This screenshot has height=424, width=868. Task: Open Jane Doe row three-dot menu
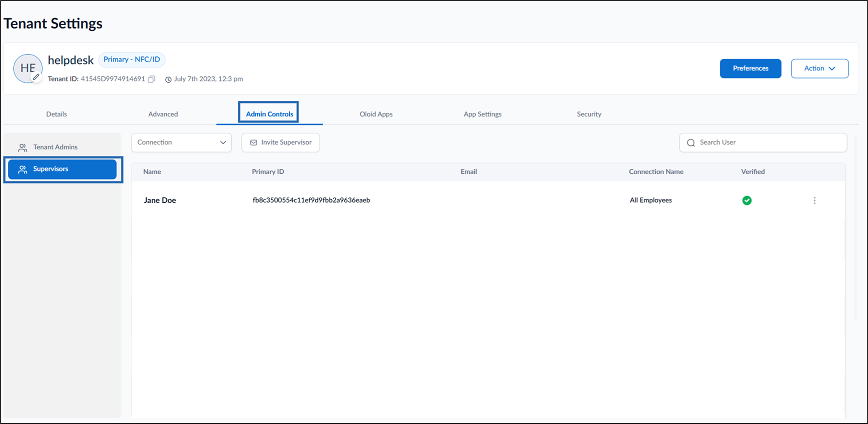pos(814,201)
